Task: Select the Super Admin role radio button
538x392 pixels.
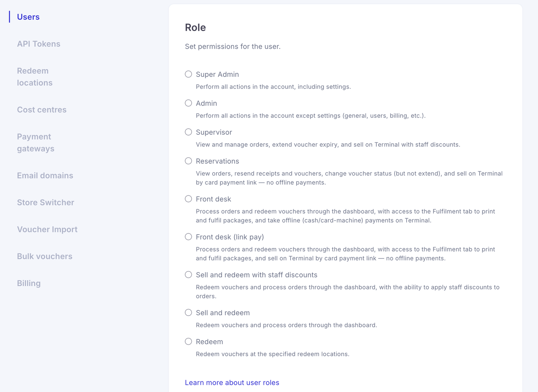Action: click(x=188, y=74)
